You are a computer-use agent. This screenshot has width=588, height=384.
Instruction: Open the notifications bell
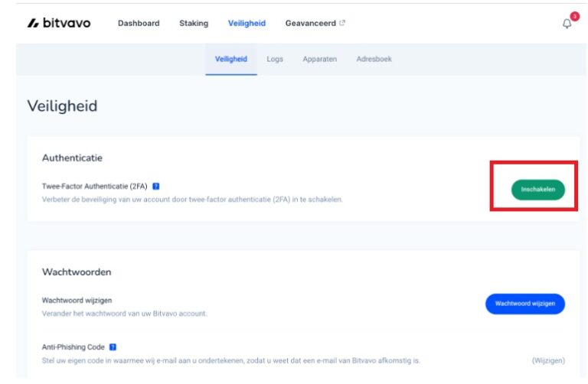tap(567, 24)
